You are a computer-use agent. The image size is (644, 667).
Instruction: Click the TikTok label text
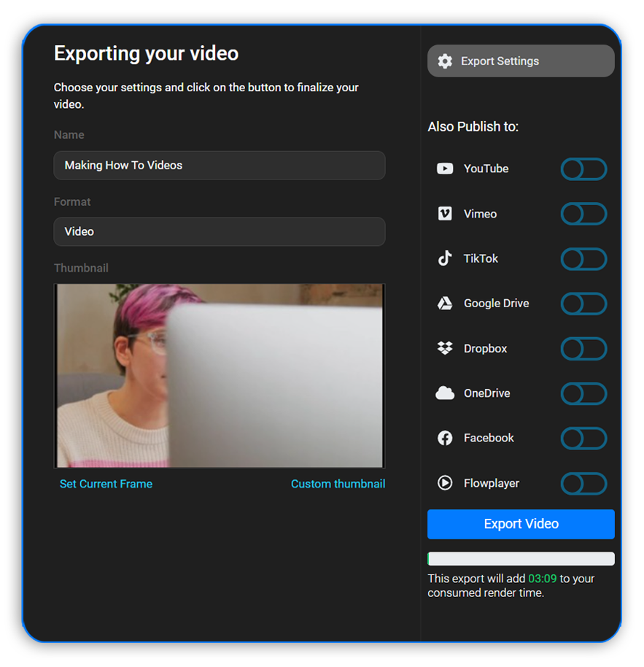click(x=481, y=258)
